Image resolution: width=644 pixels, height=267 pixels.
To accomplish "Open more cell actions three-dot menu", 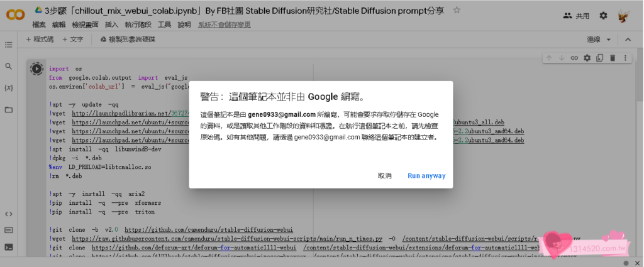I will (626, 58).
